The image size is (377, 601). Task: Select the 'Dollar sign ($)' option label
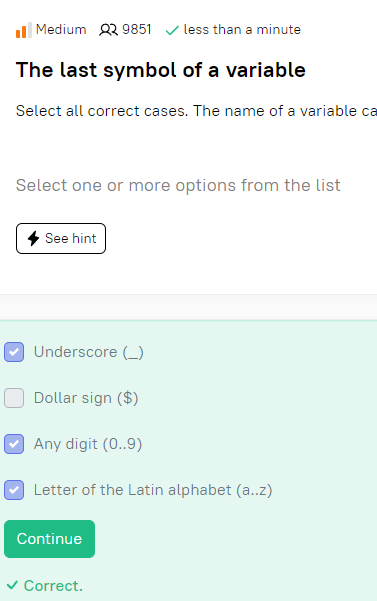(86, 398)
